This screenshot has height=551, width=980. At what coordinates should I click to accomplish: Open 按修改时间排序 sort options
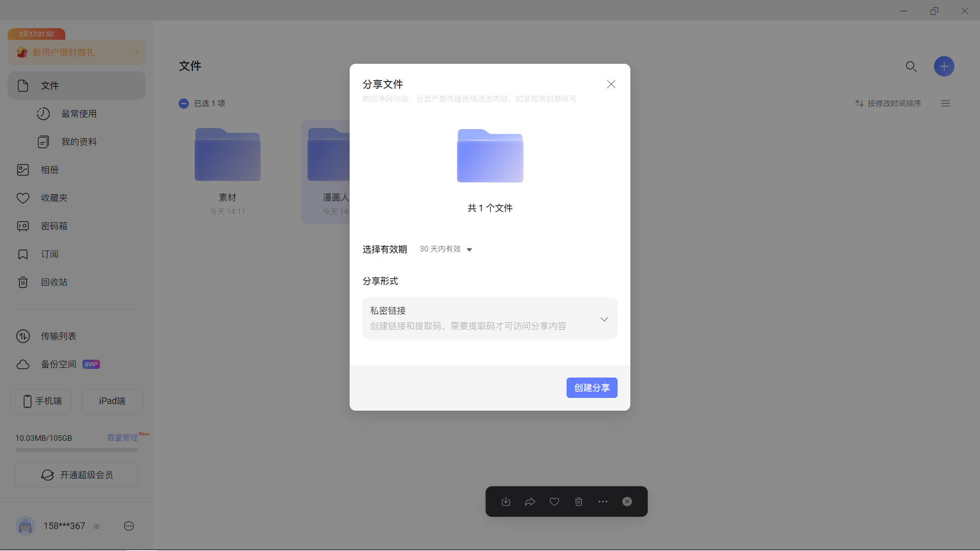click(x=888, y=103)
